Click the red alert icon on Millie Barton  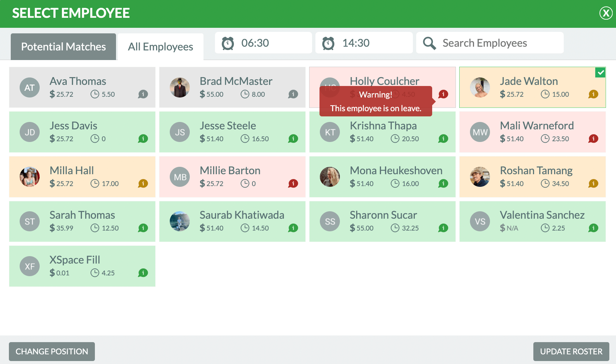(293, 183)
